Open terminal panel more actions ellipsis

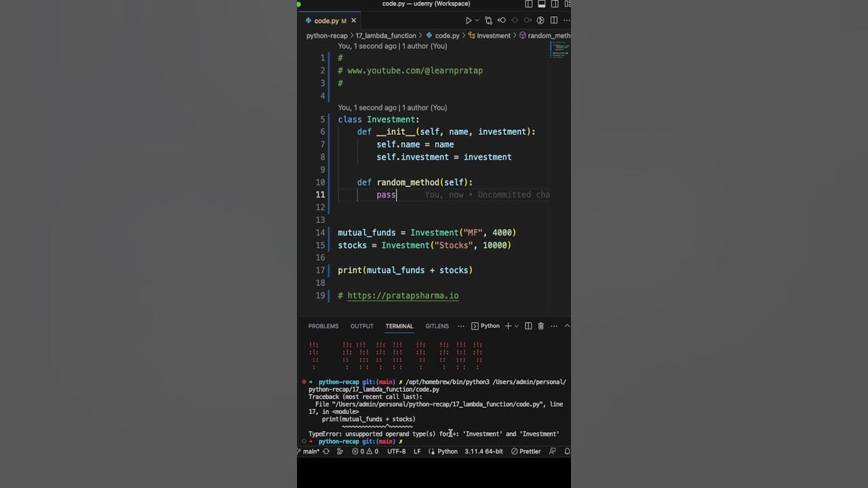[553, 326]
